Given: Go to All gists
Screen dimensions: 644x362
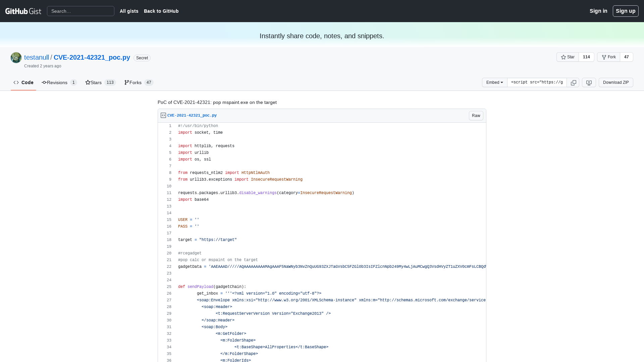Looking at the screenshot, I should click(x=129, y=11).
